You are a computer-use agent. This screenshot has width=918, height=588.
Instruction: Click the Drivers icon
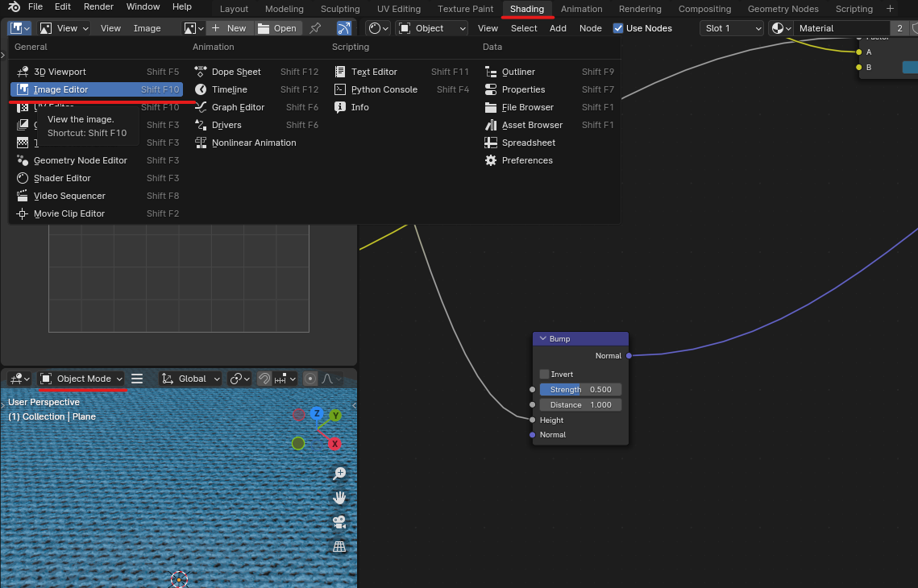tap(200, 125)
